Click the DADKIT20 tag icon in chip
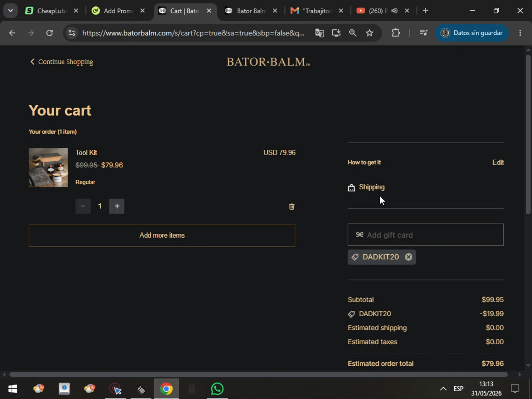The width and height of the screenshot is (532, 399). pos(355,257)
